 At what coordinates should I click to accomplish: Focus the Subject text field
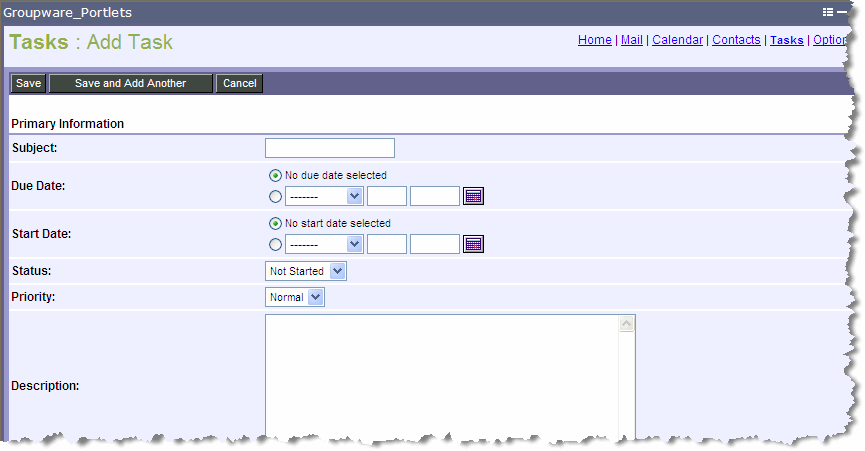330,148
